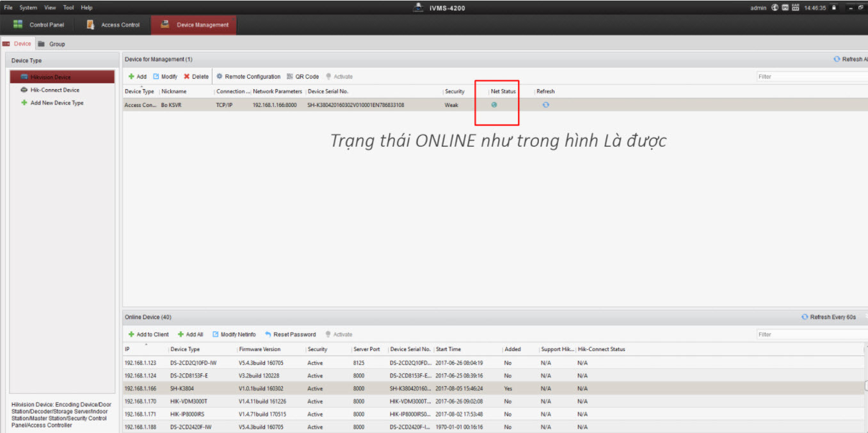Click the lock icon in title bar
Viewport: 868px width, 433px height.
834,8
